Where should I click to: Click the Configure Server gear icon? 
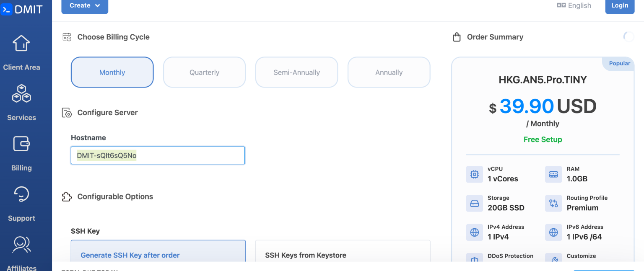pyautogui.click(x=67, y=113)
